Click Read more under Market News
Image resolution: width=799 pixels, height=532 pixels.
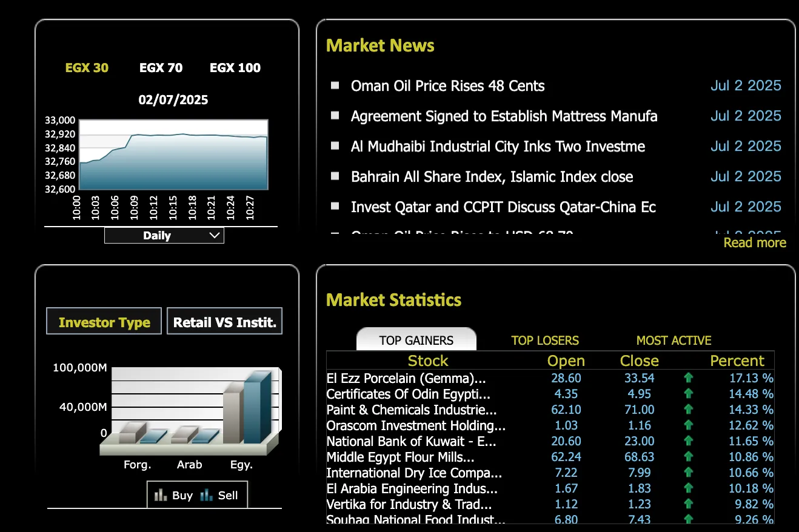[x=755, y=242]
